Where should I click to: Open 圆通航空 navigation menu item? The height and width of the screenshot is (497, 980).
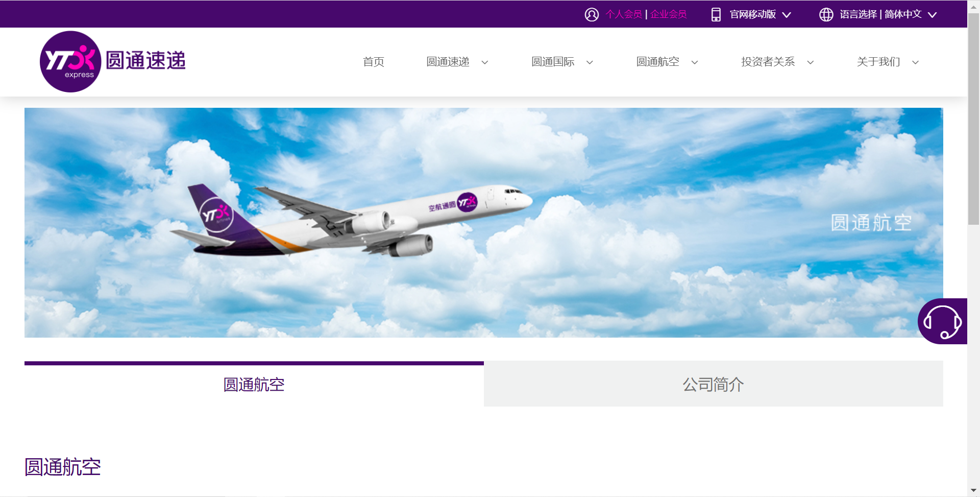coord(657,62)
